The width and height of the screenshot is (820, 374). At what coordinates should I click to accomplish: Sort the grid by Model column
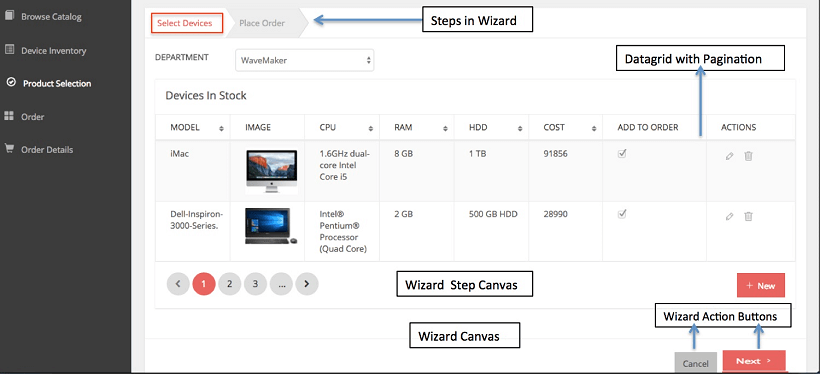(221, 128)
